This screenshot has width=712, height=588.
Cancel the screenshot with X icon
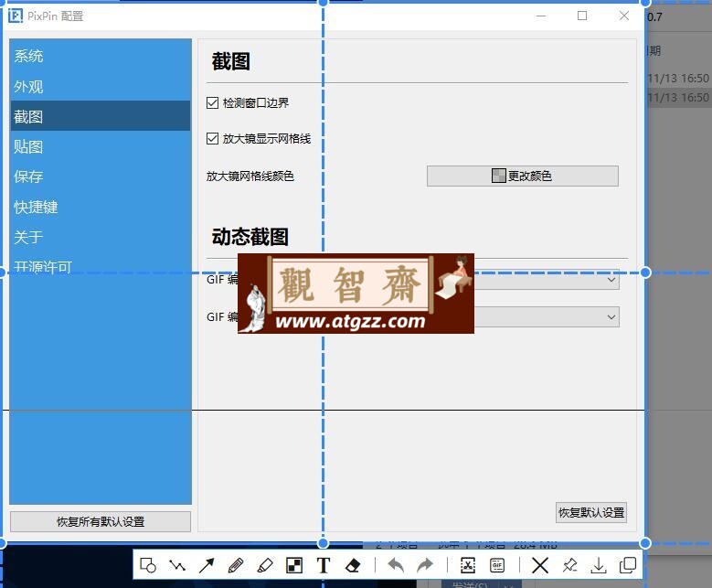(540, 566)
